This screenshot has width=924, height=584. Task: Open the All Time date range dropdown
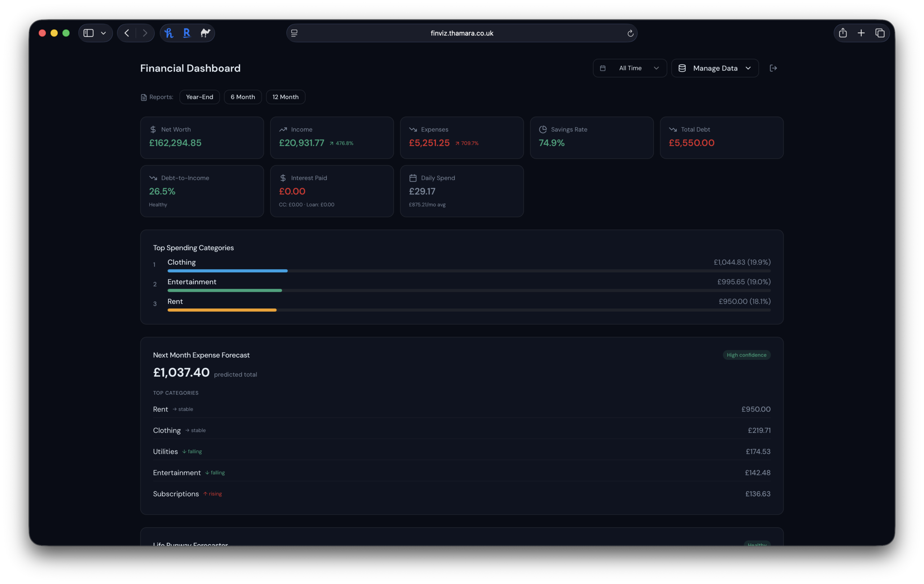pos(630,68)
